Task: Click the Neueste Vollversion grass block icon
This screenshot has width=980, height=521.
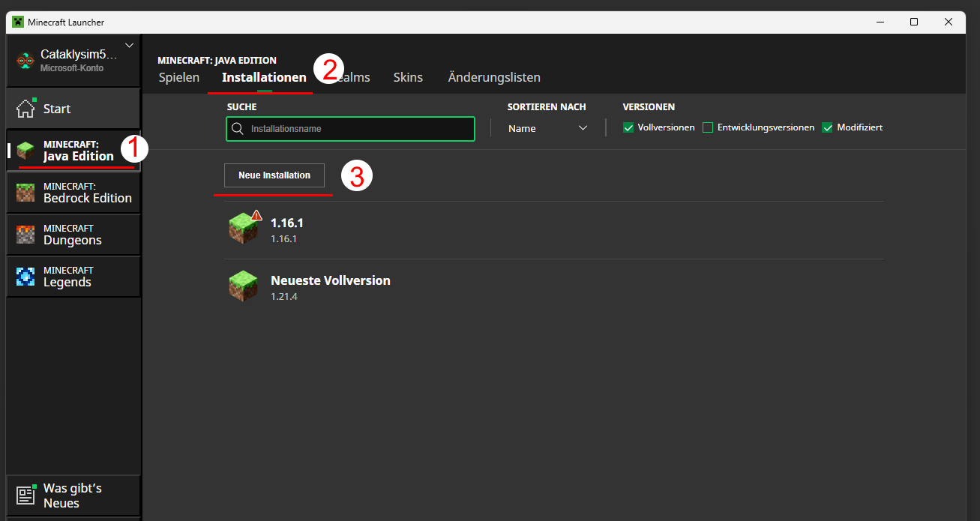Action: pyautogui.click(x=243, y=287)
